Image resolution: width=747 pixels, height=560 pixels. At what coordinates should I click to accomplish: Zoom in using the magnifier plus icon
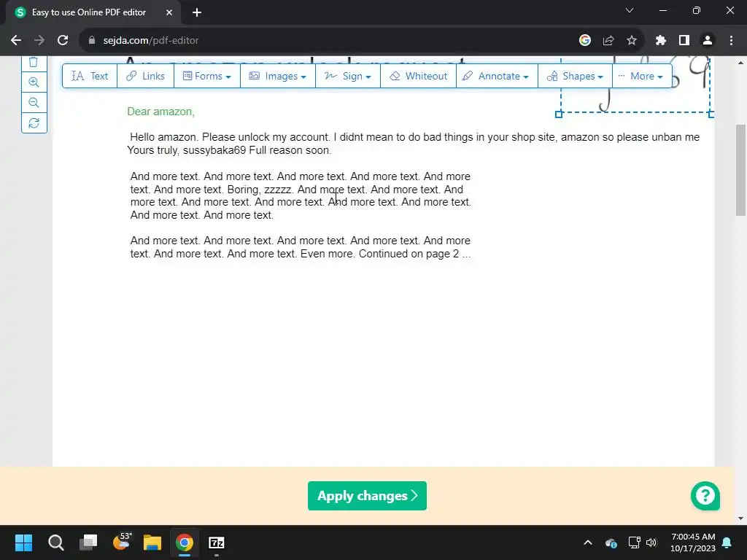(x=34, y=82)
